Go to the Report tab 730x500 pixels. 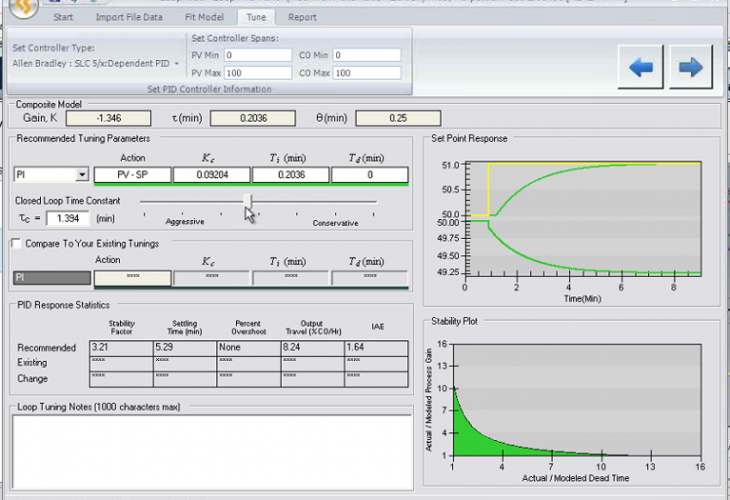coord(302,17)
